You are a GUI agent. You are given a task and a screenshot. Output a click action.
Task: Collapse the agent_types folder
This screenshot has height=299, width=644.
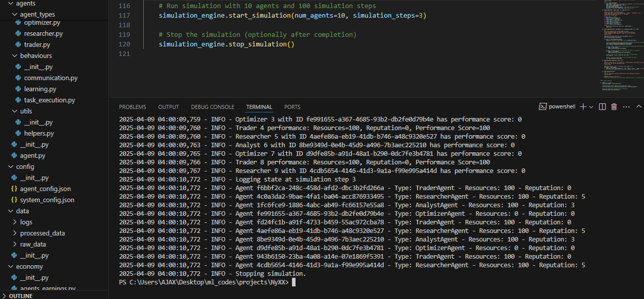(14, 14)
